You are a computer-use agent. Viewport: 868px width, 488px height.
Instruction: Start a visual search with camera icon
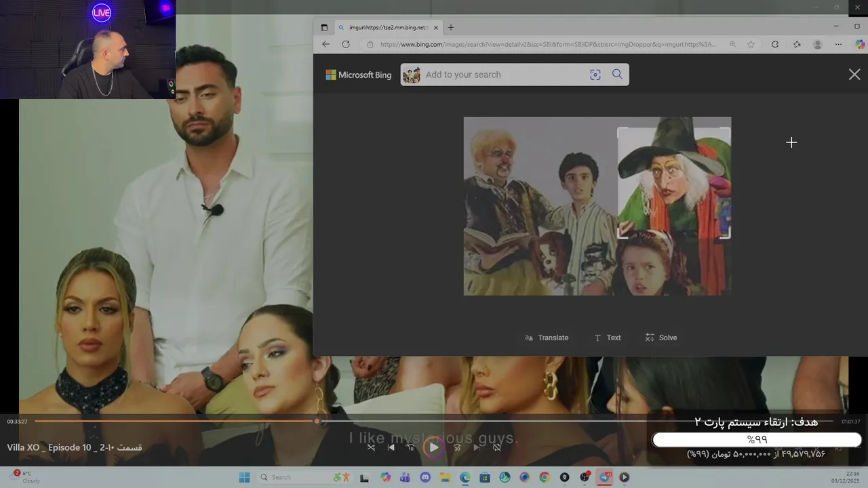(595, 75)
